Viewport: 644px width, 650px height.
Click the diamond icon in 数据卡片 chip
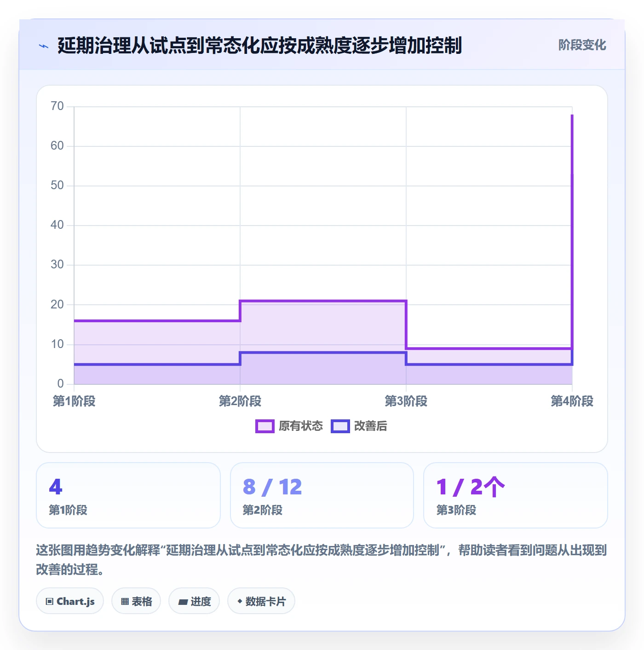(x=240, y=601)
